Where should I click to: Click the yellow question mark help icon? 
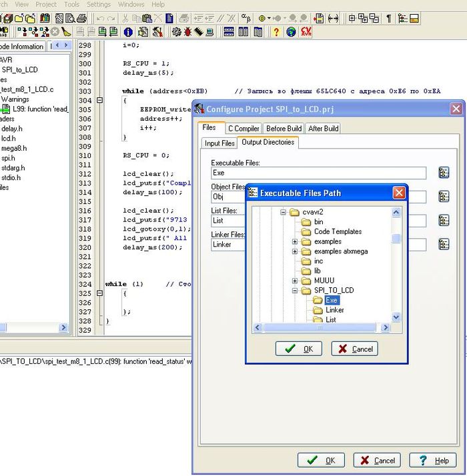[x=276, y=31]
